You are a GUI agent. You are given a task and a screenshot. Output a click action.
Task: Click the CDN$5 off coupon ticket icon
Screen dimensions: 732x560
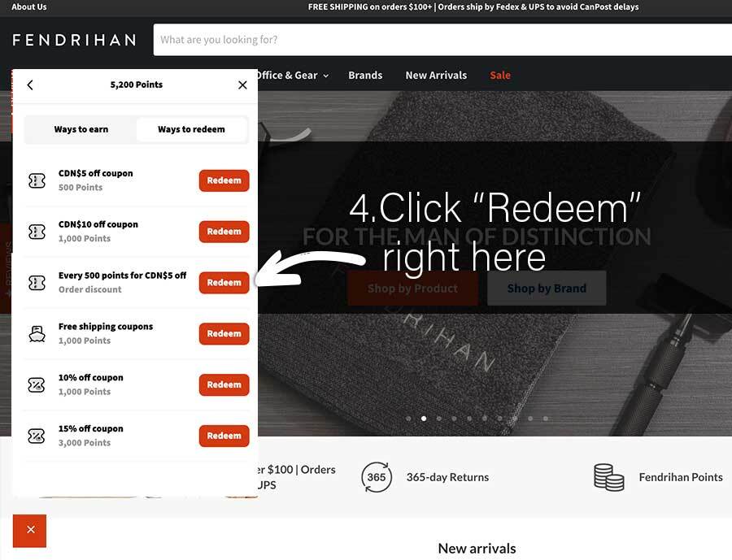click(37, 180)
